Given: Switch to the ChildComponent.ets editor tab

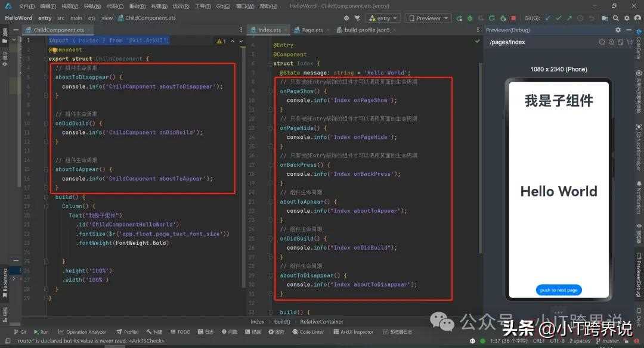Looking at the screenshot, I should coord(58,30).
